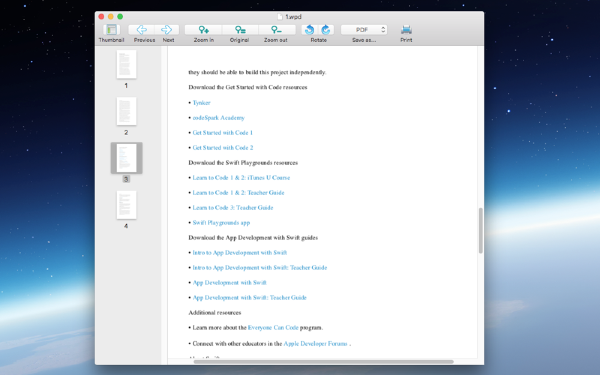Screen dimensions: 600x375
Task: Open the codeSpark Academy link
Action: point(218,117)
